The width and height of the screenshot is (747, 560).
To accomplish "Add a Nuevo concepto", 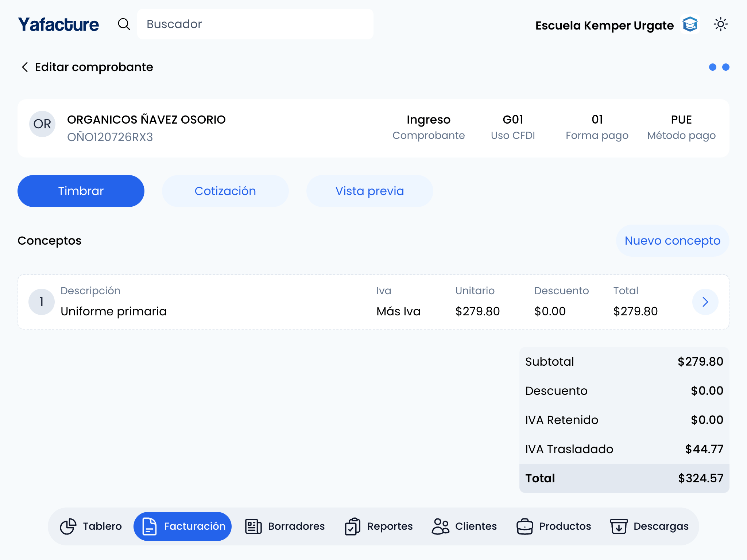I will click(x=673, y=241).
